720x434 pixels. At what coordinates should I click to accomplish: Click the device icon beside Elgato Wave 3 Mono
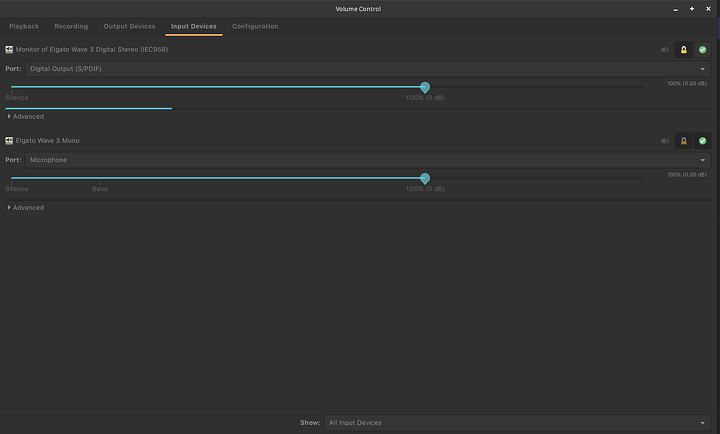tap(9, 141)
